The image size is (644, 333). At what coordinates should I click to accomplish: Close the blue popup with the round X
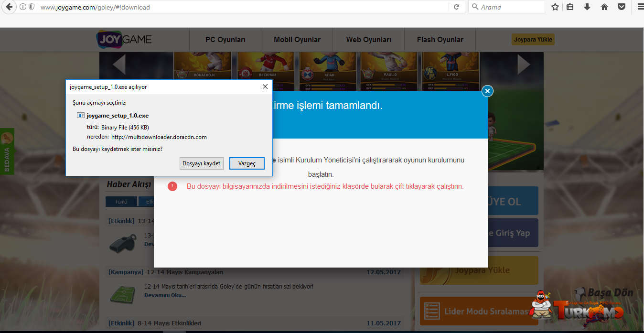(x=487, y=91)
